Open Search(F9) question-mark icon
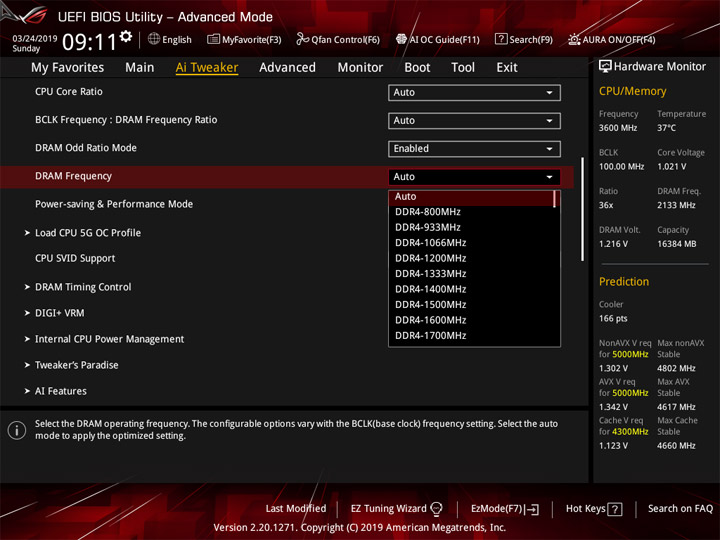The height and width of the screenshot is (540, 720). tap(501, 39)
